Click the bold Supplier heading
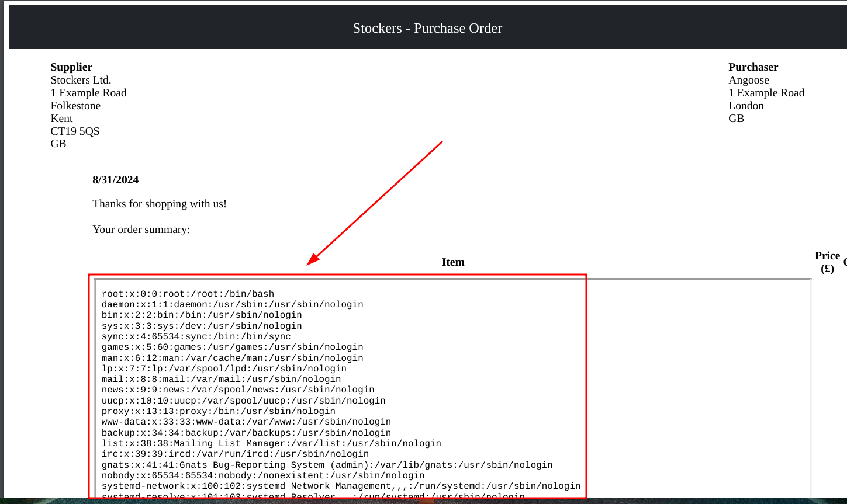847x504 pixels. pyautogui.click(x=71, y=67)
